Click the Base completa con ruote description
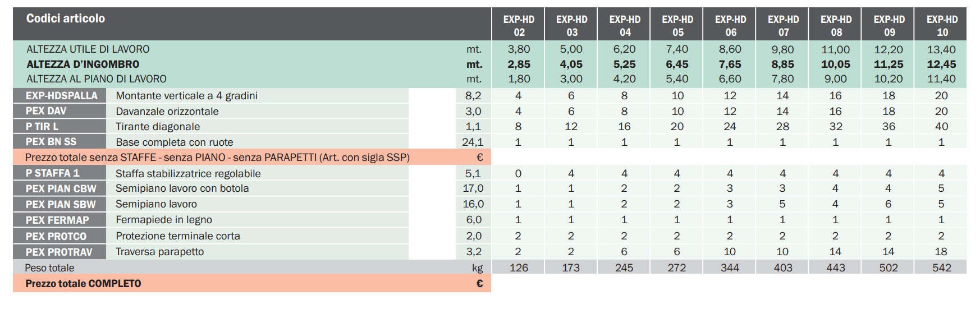980x323 pixels. pos(174,142)
